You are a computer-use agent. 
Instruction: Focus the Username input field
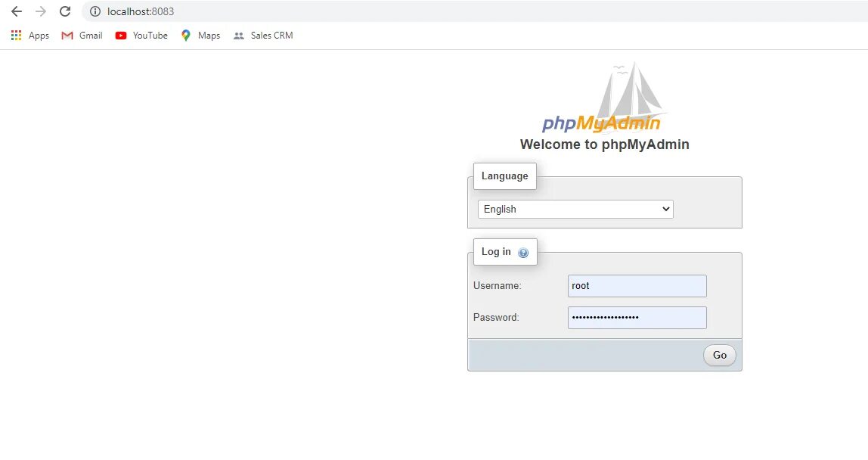[637, 286]
